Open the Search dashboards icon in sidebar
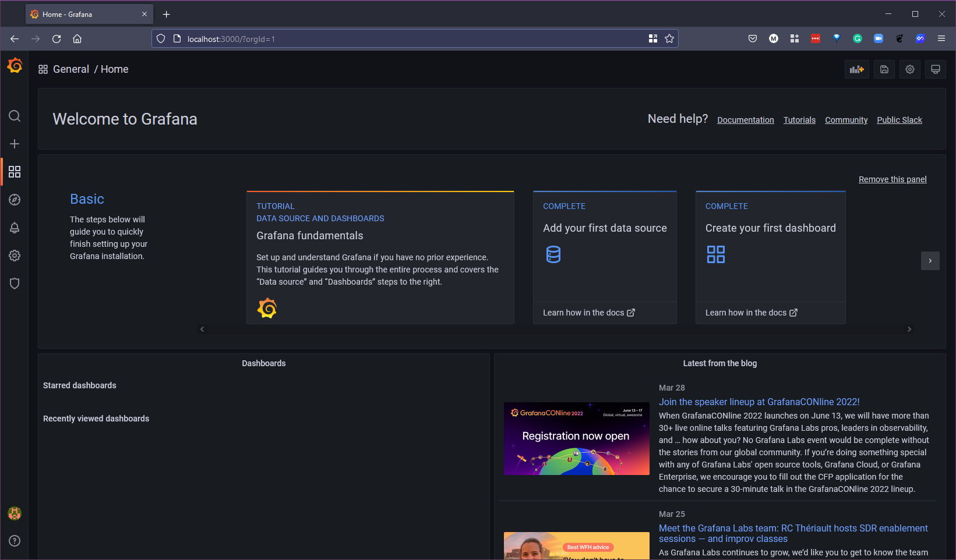Screen dimensions: 956x560 coord(15,116)
